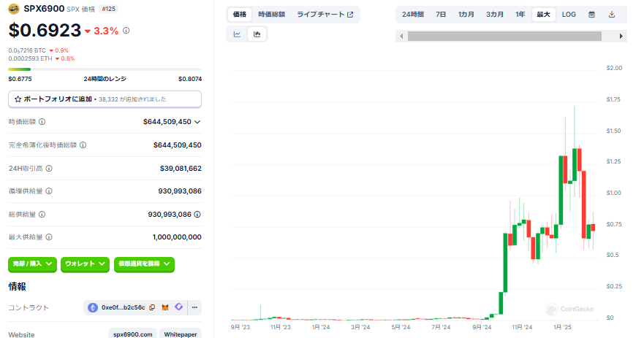Open the spx6900.com website link
Viewport: 644px width, 338px height.
tap(133, 334)
